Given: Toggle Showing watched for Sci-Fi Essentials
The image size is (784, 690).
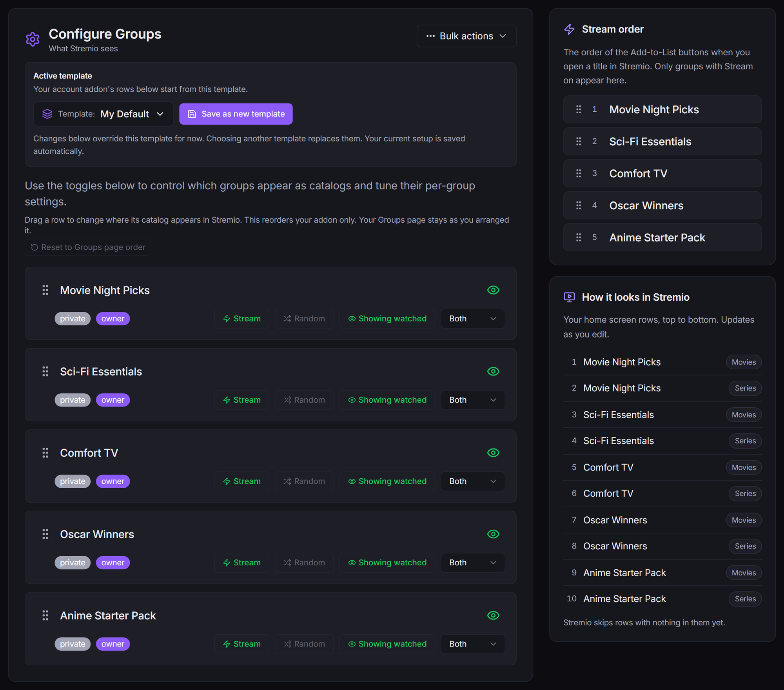Looking at the screenshot, I should [x=387, y=400].
